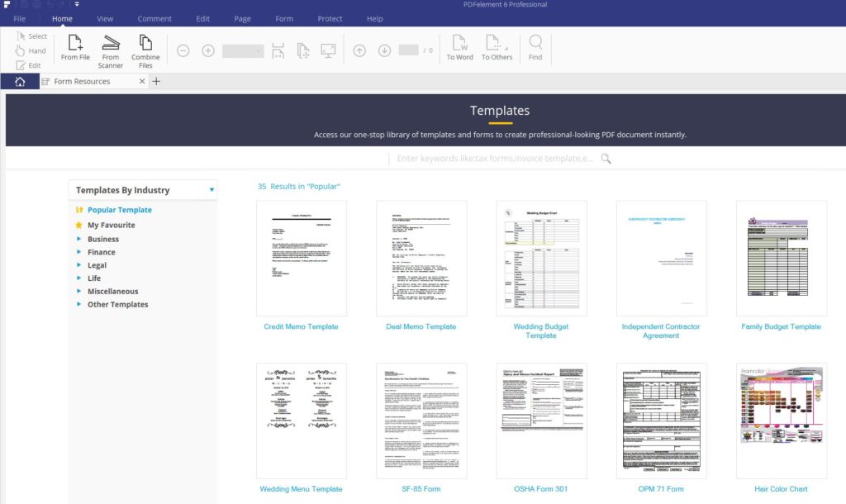The height and width of the screenshot is (504, 846).
Task: Open Family Budget Template thumbnail
Action: tap(782, 259)
